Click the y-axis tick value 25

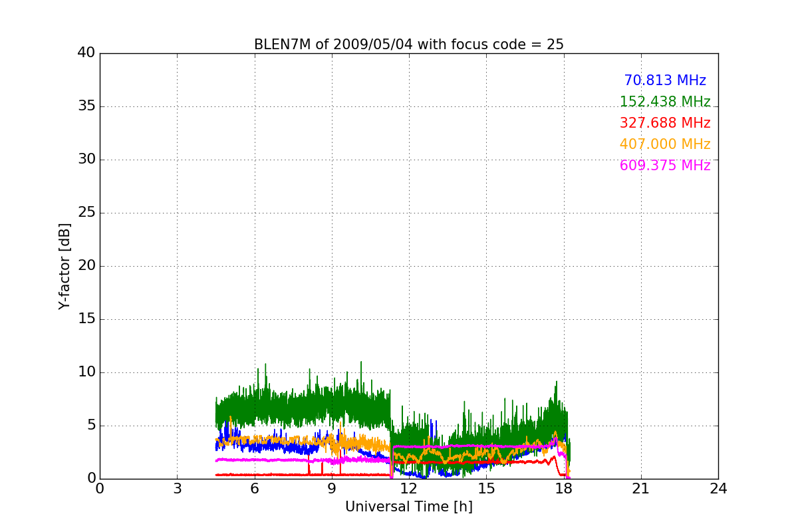tap(86, 213)
